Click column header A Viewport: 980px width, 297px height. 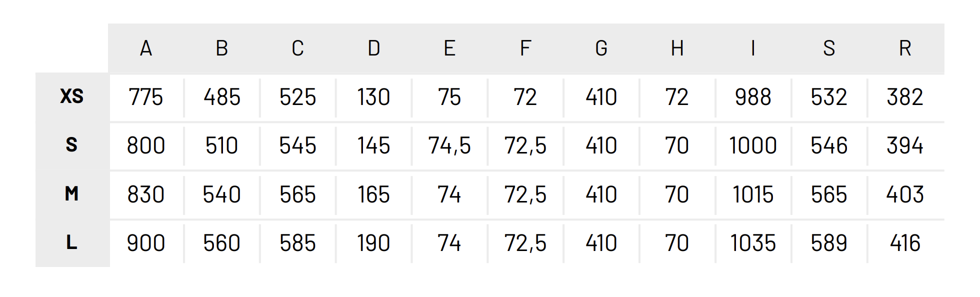pyautogui.click(x=146, y=48)
